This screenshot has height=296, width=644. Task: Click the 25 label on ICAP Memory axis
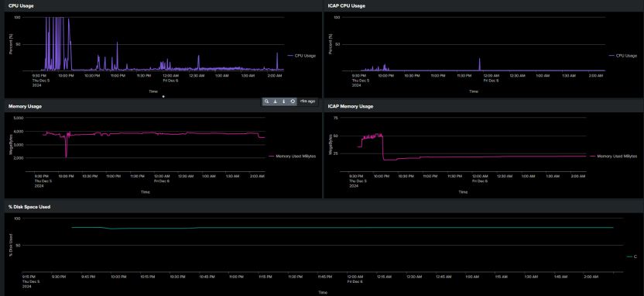tap(336, 153)
